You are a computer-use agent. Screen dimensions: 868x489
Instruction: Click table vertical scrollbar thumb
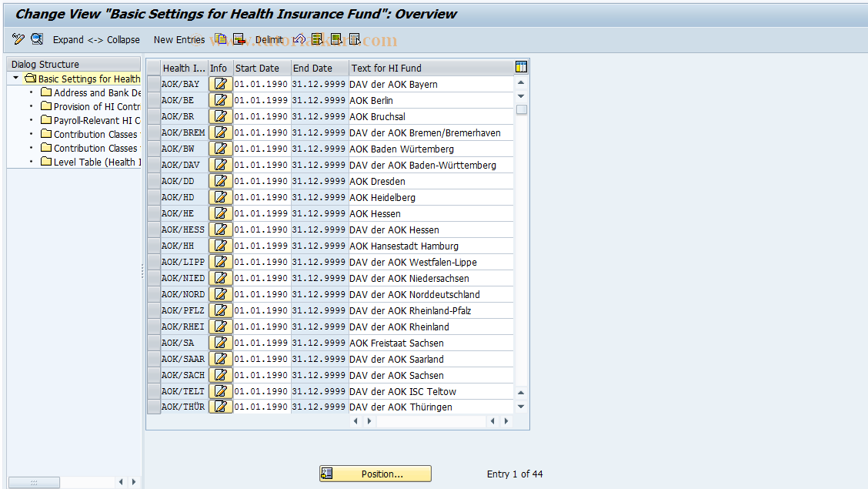pos(522,109)
